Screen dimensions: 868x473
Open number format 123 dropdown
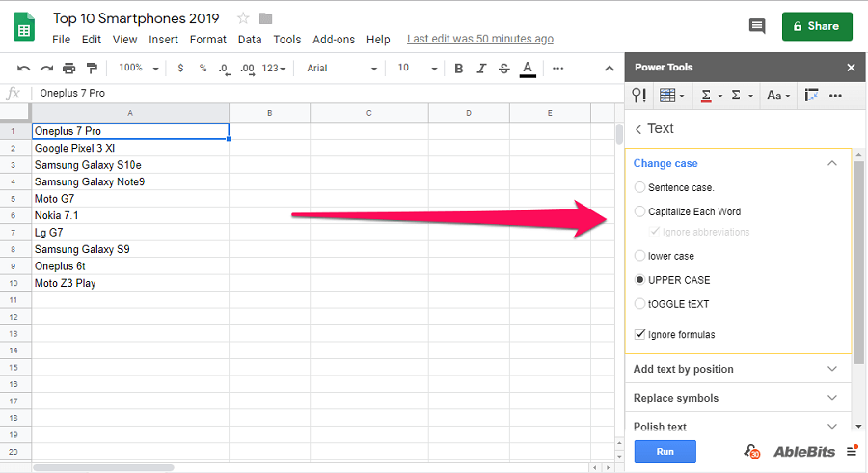coord(274,69)
